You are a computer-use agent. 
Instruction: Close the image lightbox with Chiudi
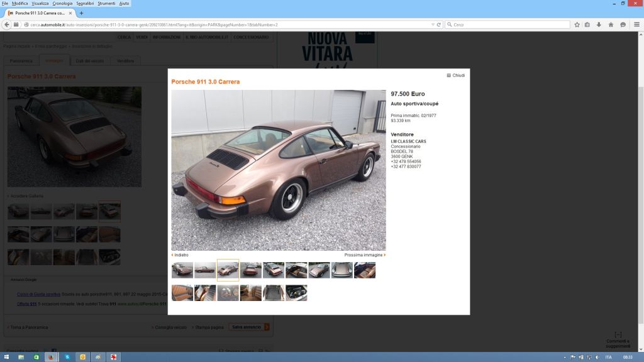456,75
